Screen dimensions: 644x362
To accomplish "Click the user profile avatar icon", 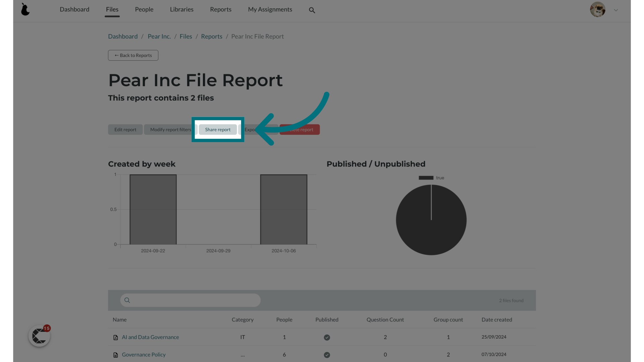I will pyautogui.click(x=598, y=10).
